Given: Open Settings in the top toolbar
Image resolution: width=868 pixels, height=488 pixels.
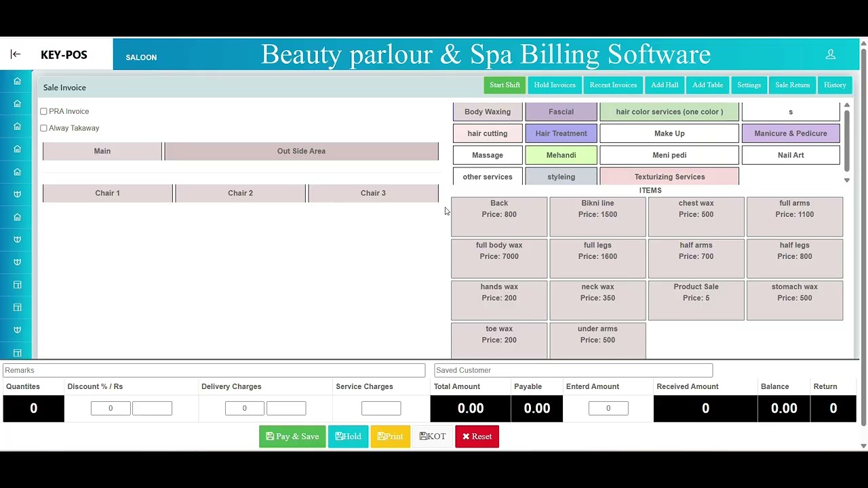Looking at the screenshot, I should click(x=749, y=85).
